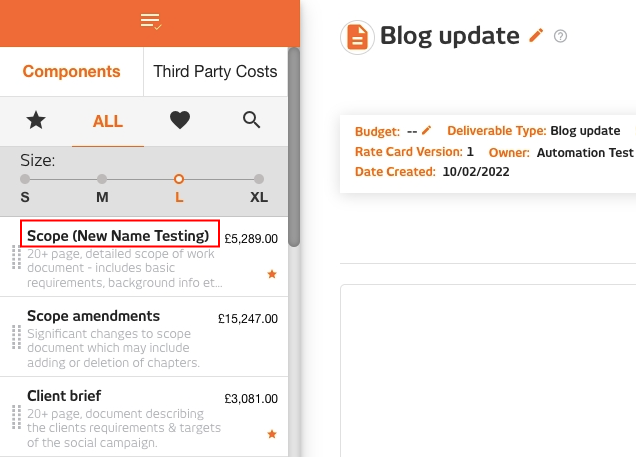Open the search magnifier icon
Image resolution: width=636 pixels, height=457 pixels.
(x=251, y=120)
